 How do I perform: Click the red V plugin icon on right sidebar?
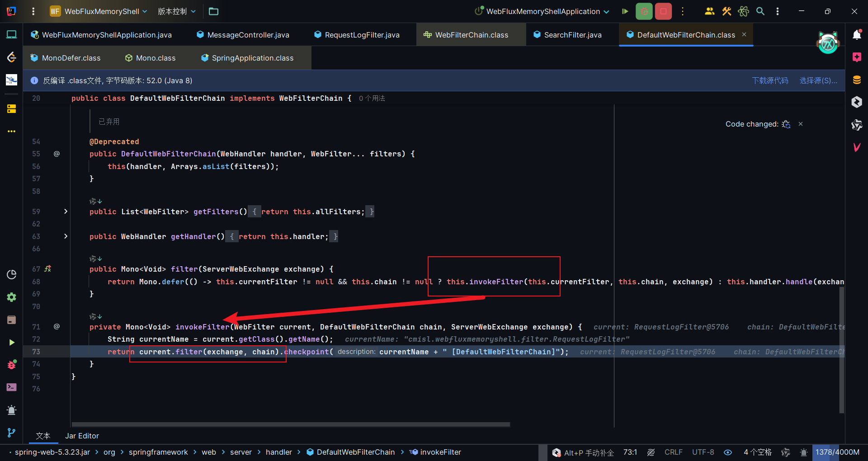[x=857, y=147]
